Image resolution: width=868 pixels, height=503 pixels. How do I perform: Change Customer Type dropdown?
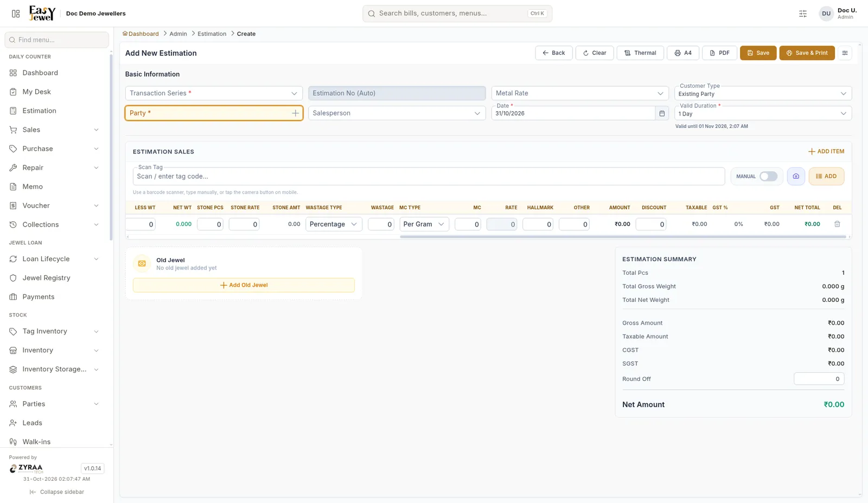click(x=763, y=93)
